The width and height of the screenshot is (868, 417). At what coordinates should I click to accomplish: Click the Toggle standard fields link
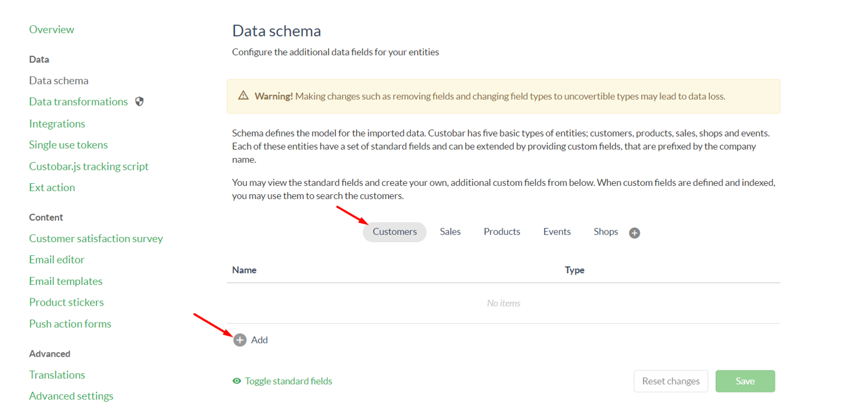288,381
